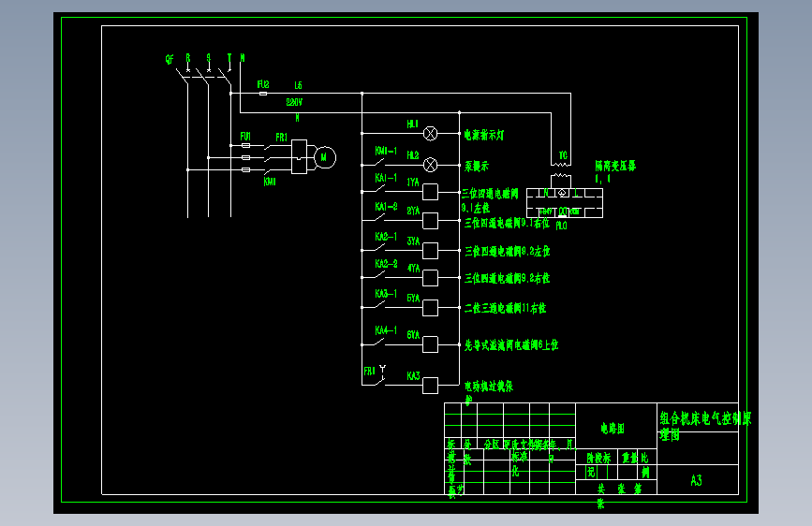The height and width of the screenshot is (526, 812).
Task: Click the '泵指示' description text
Action: pyautogui.click(x=477, y=167)
